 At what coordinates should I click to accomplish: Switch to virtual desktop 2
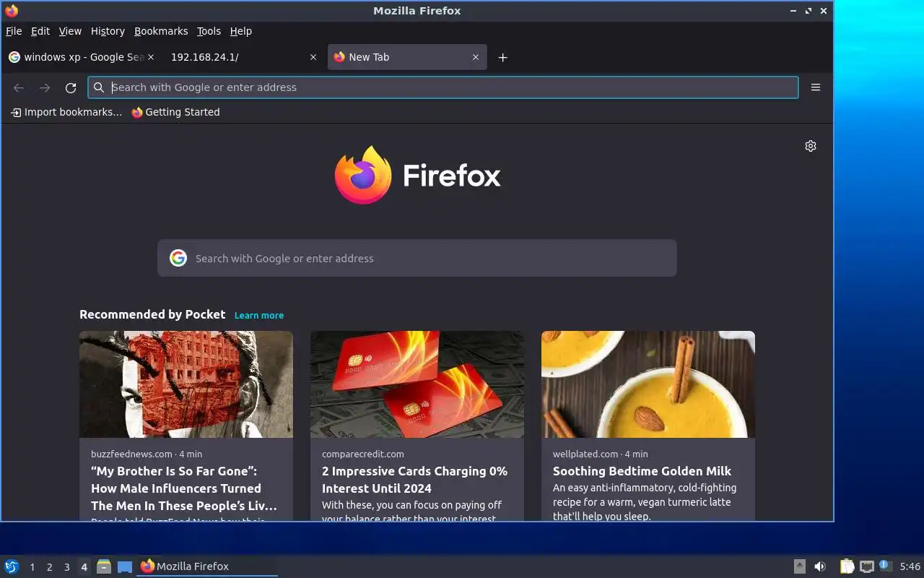49,567
